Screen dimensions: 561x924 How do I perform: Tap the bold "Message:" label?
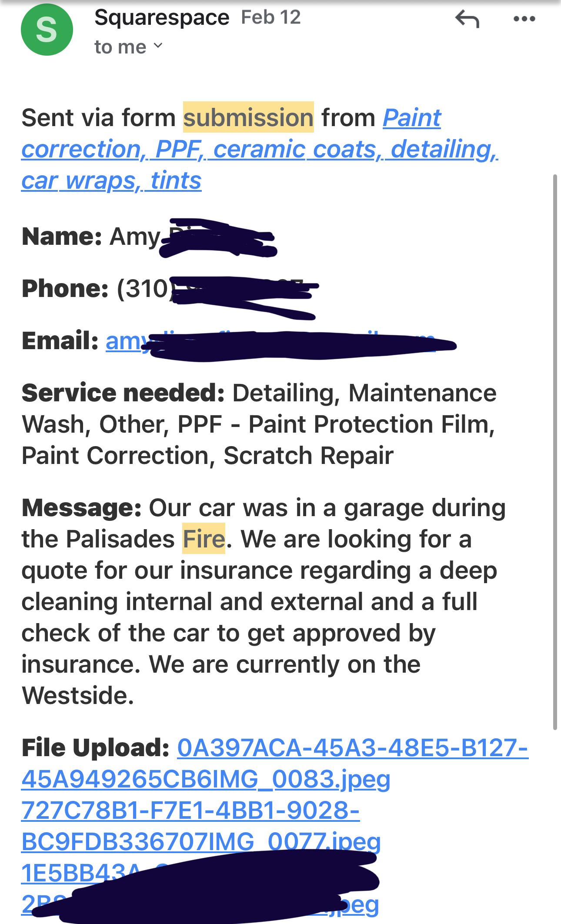(81, 507)
